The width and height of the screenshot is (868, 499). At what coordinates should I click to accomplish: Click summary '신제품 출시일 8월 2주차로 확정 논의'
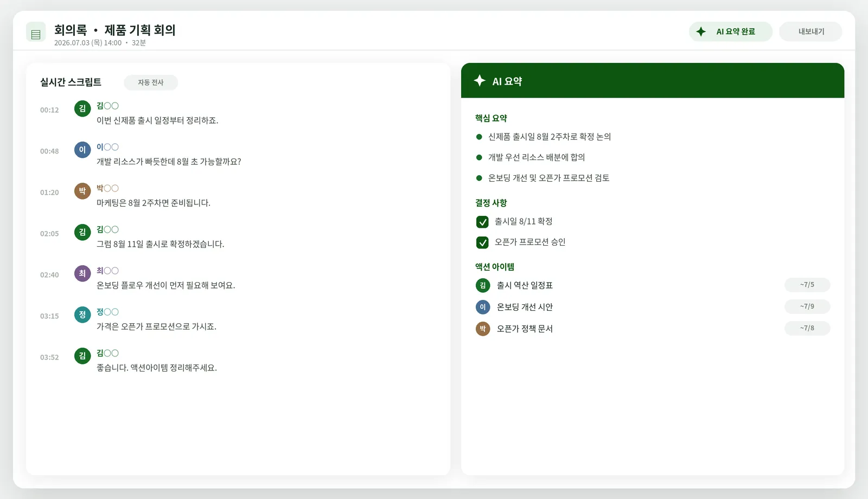[550, 137]
